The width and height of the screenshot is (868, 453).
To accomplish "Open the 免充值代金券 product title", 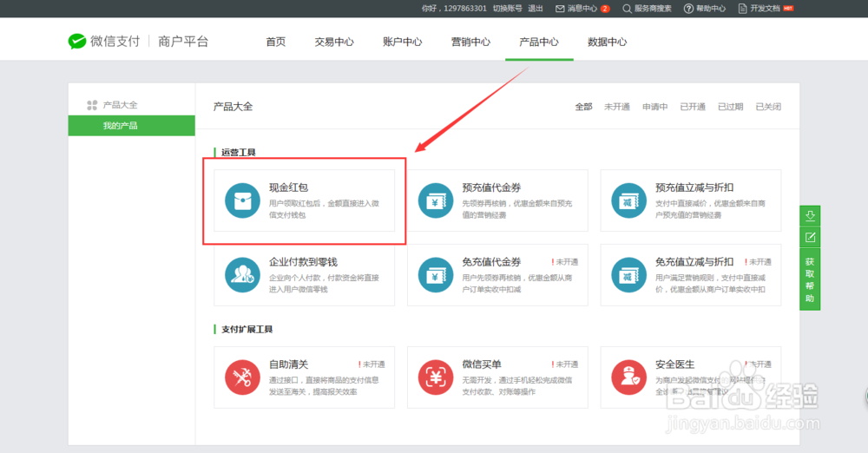I will point(491,262).
